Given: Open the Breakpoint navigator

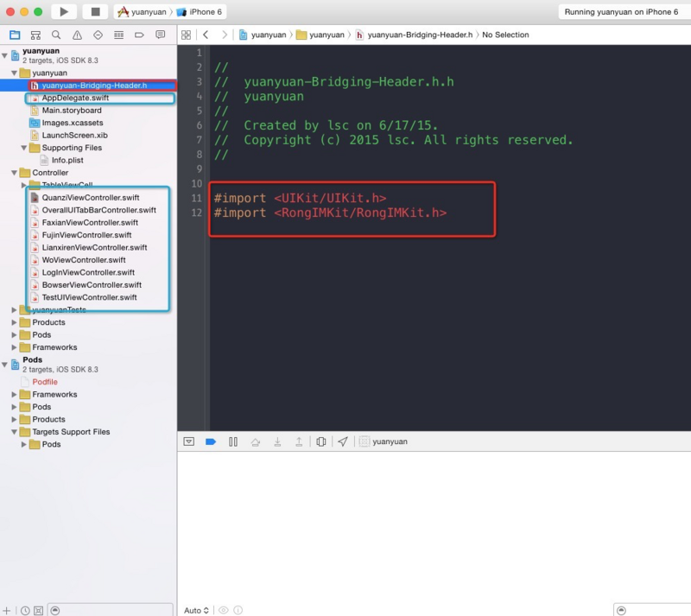Looking at the screenshot, I should click(x=139, y=35).
